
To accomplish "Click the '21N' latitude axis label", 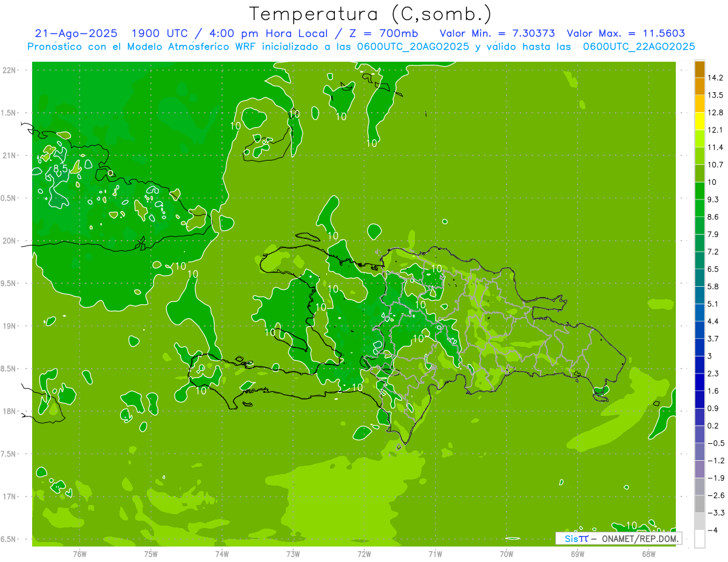I will pyautogui.click(x=9, y=155).
